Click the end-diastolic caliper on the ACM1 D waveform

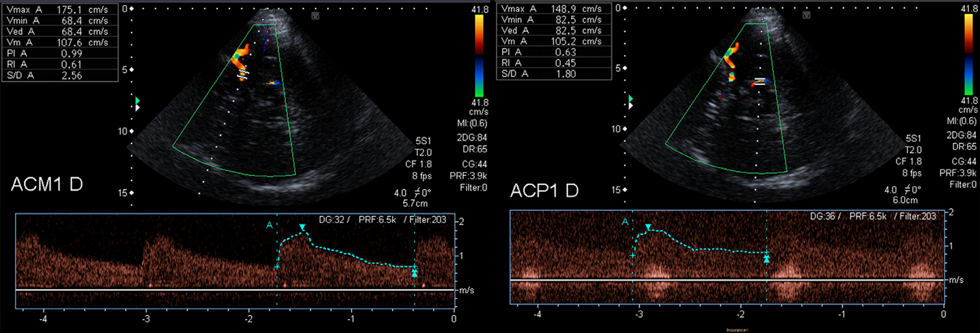[x=414, y=273]
